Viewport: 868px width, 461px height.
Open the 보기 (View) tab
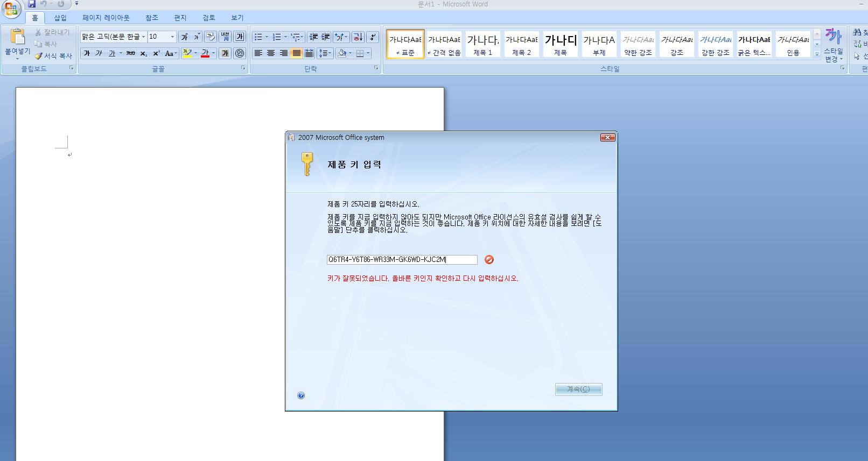[237, 18]
